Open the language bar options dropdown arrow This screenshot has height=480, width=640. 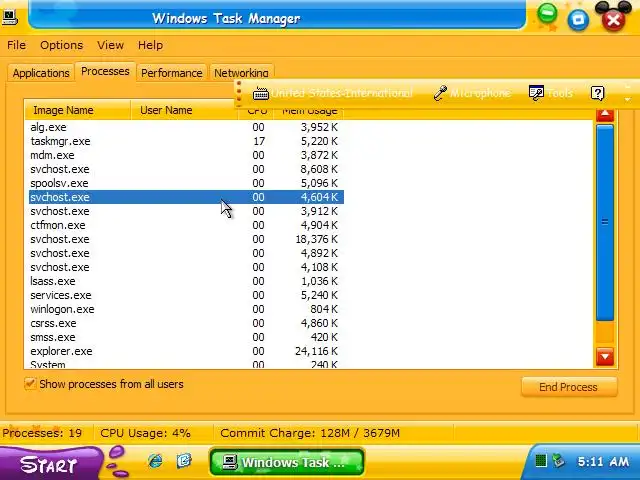tap(628, 100)
